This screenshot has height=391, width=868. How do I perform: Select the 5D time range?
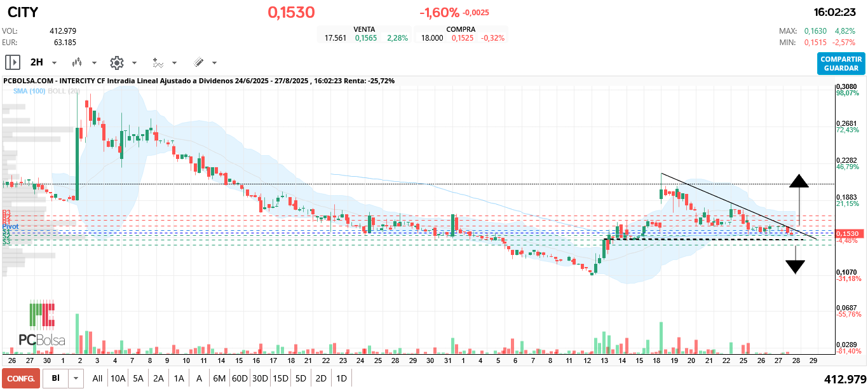301,378
